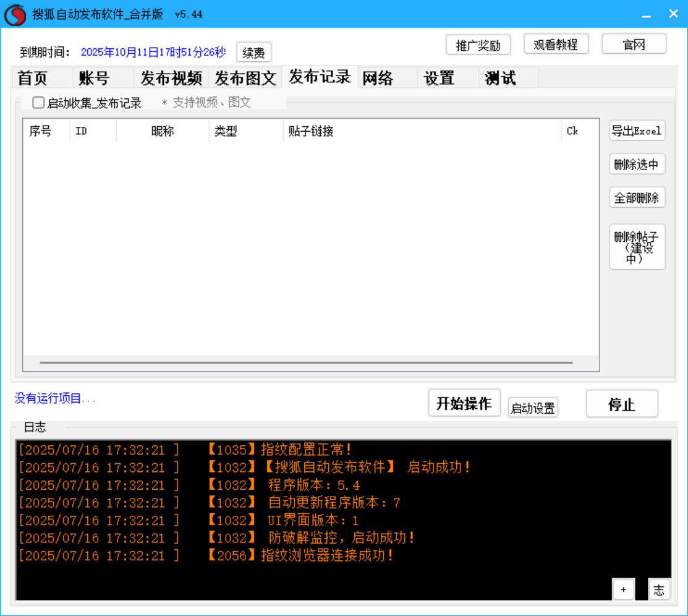688x616 pixels.
Task: Close the Sohu publisher window
Action: (x=674, y=14)
